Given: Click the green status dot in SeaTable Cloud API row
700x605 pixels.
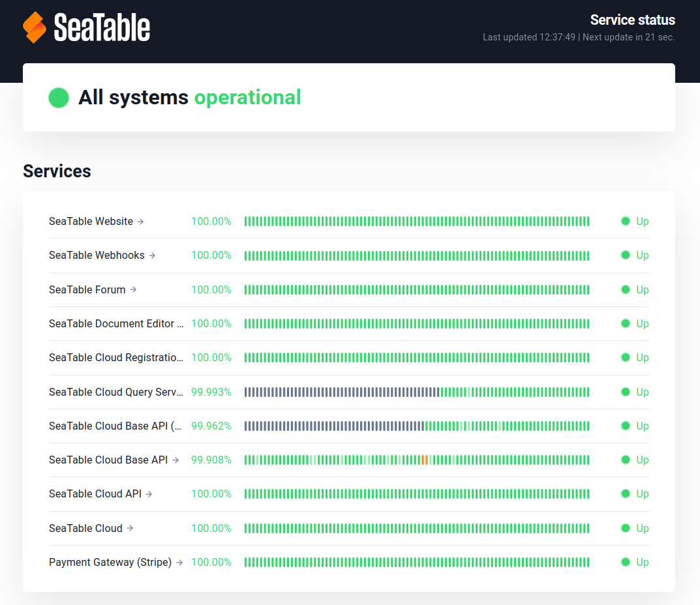Looking at the screenshot, I should tap(626, 494).
